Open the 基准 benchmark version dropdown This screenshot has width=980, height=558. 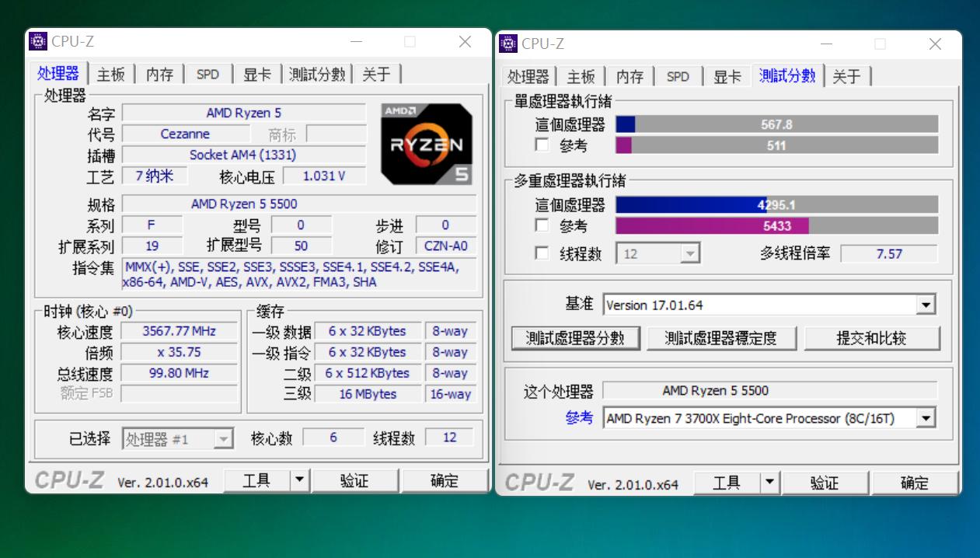pyautogui.click(x=926, y=304)
